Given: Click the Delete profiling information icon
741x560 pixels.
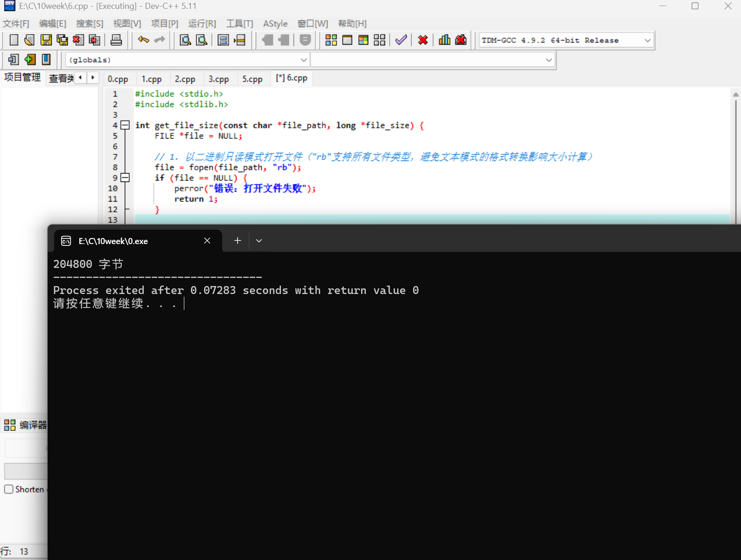Looking at the screenshot, I should coord(461,40).
